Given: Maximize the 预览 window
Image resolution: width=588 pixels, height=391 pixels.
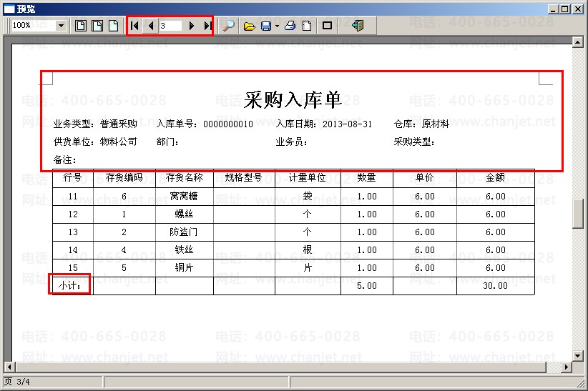Looking at the screenshot, I should coord(564,9).
